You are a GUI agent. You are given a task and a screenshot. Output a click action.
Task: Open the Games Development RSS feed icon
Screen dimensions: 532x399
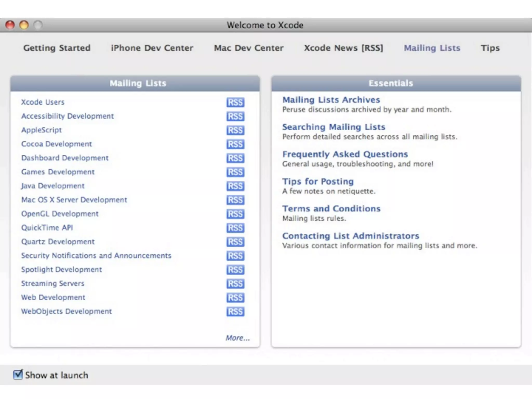point(235,172)
